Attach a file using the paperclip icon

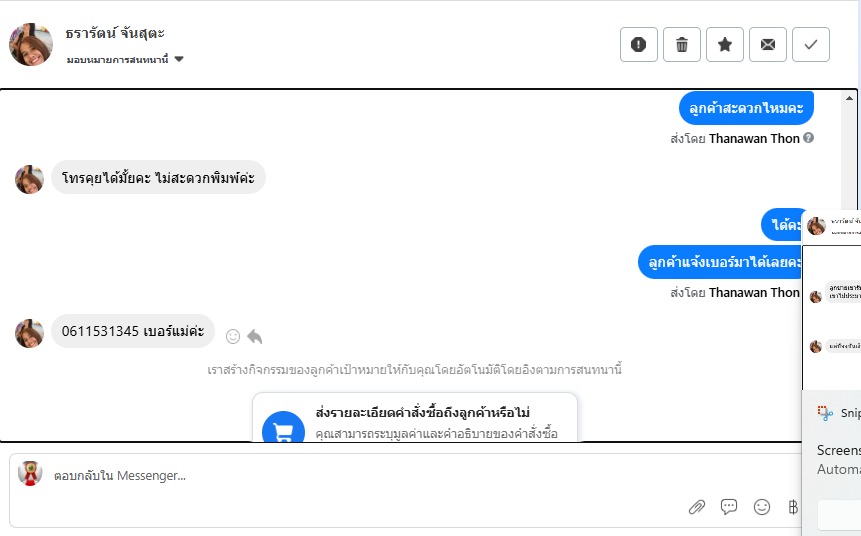(697, 507)
